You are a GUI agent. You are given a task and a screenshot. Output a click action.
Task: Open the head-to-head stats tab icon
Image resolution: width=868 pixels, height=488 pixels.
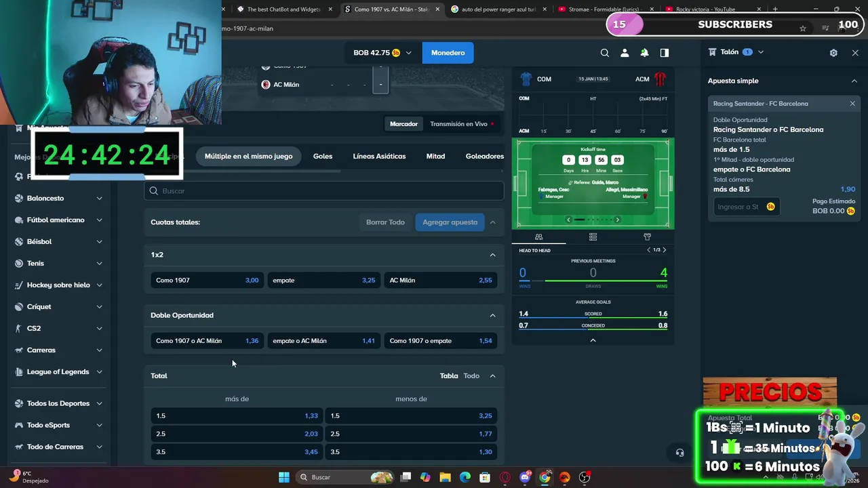click(538, 237)
